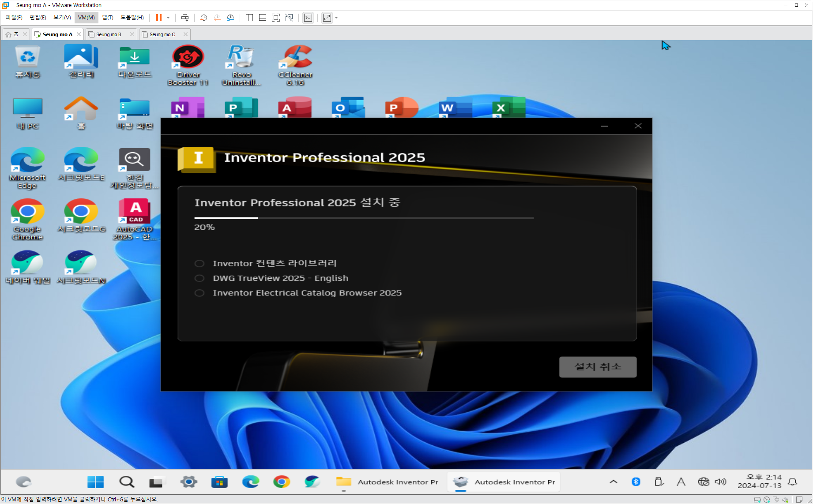Select the 내 PC desktop icon
This screenshot has width=813, height=504.
[x=27, y=114]
